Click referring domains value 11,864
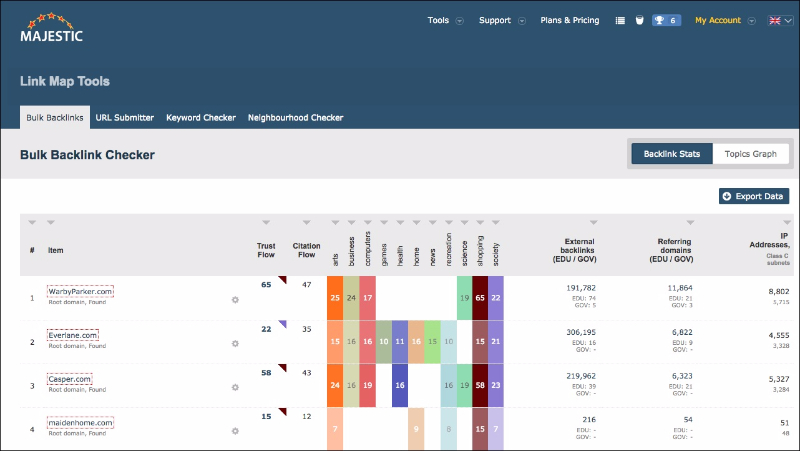 680,288
